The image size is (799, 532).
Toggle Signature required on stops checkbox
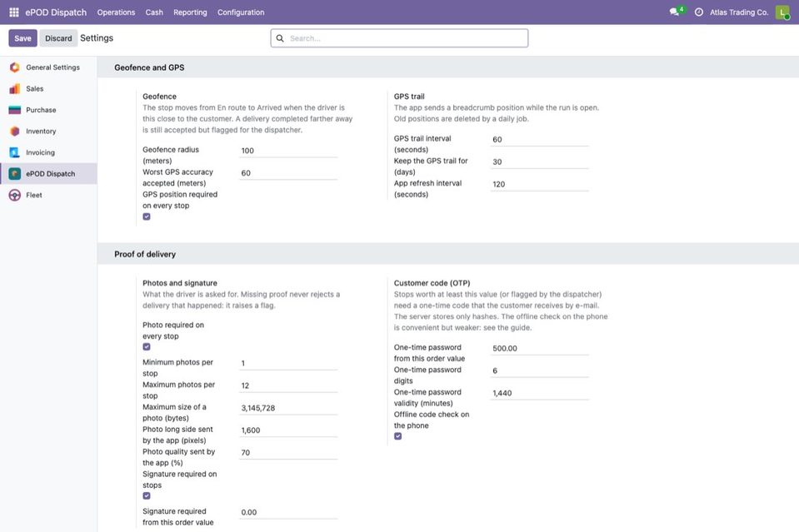pos(147,496)
